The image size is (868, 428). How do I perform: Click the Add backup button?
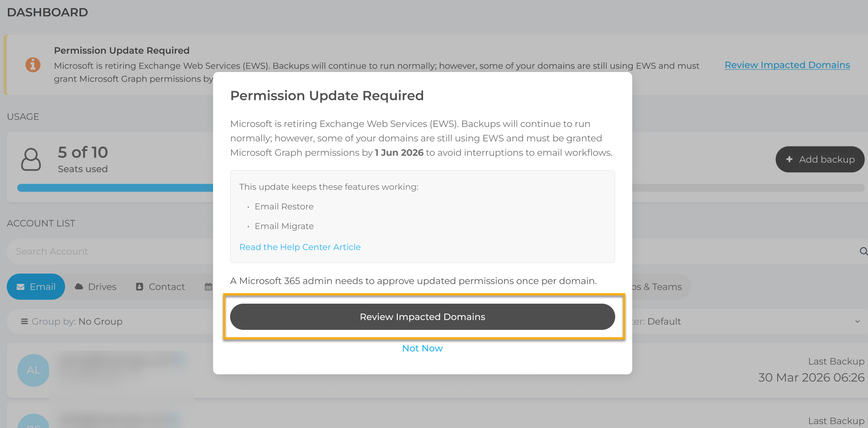[x=820, y=159]
